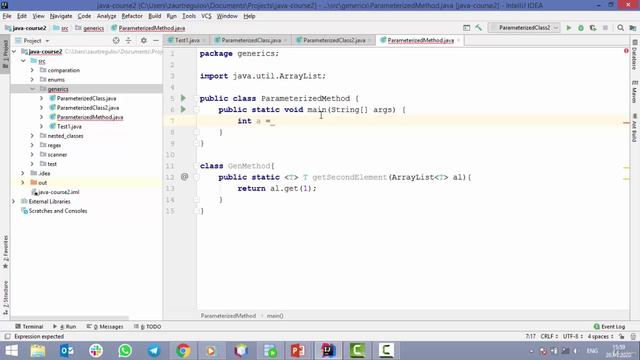Open the Maven side panel

(x=635, y=92)
